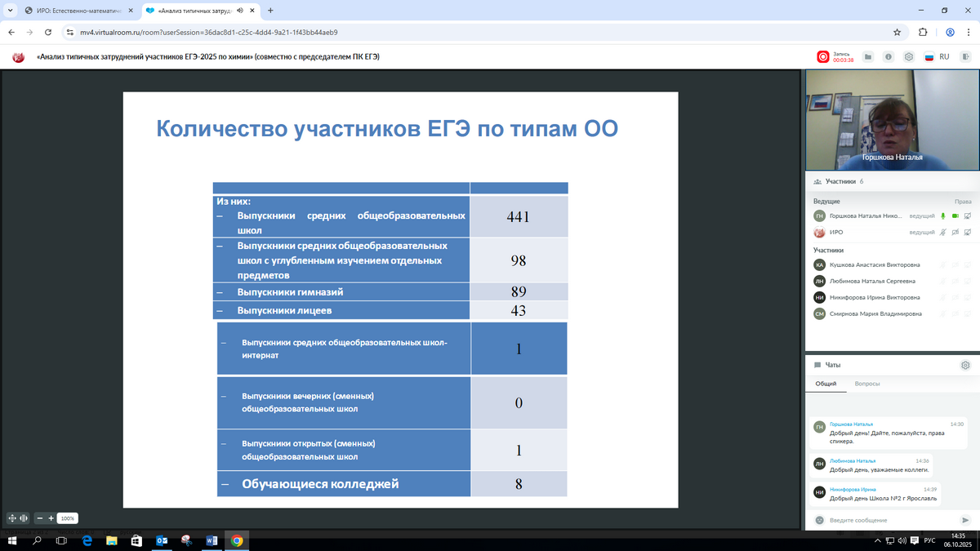Toggle Горшкова Наталья's green microphone
980x551 pixels.
click(942, 216)
